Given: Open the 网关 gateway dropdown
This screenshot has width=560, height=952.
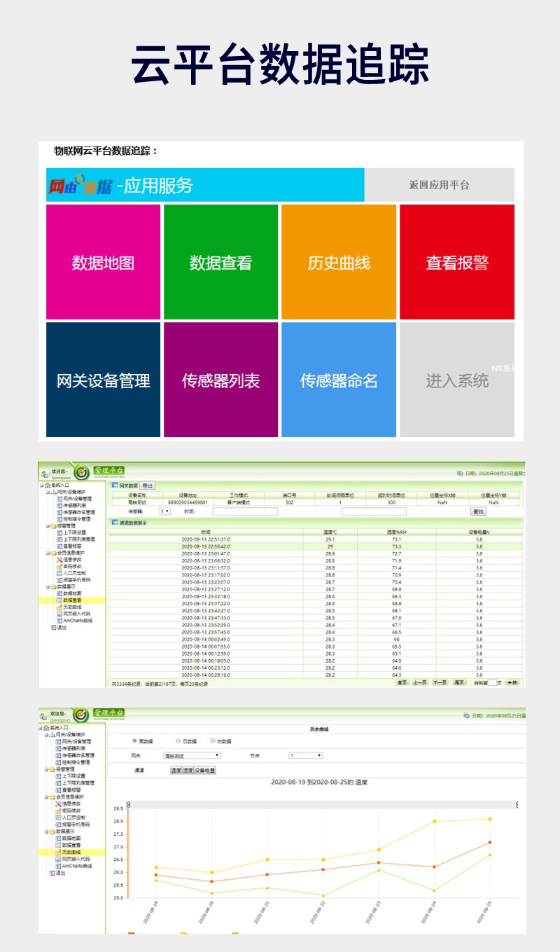Looking at the screenshot, I should tap(192, 755).
